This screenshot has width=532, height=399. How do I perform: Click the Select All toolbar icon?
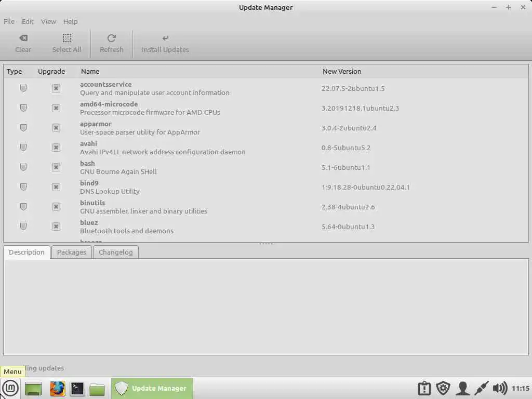click(67, 38)
